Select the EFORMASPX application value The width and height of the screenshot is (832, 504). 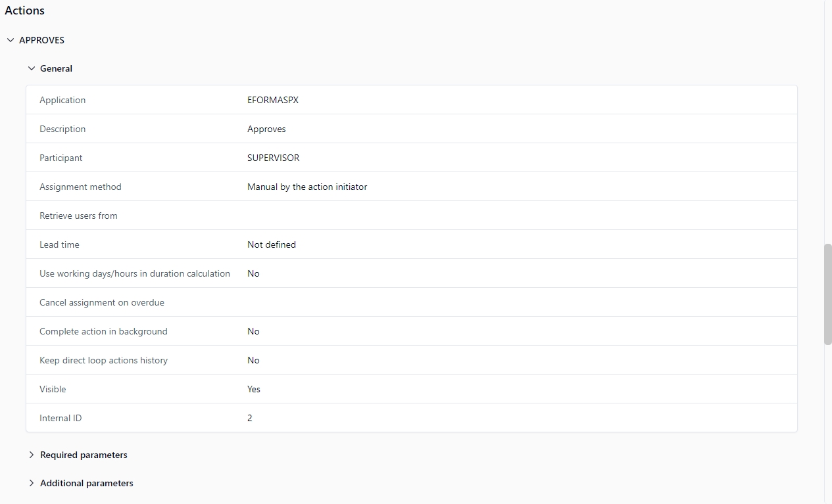click(272, 100)
